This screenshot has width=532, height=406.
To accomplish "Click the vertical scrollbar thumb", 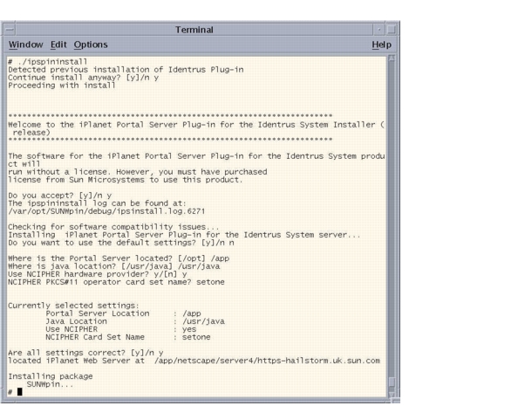I will (x=392, y=382).
